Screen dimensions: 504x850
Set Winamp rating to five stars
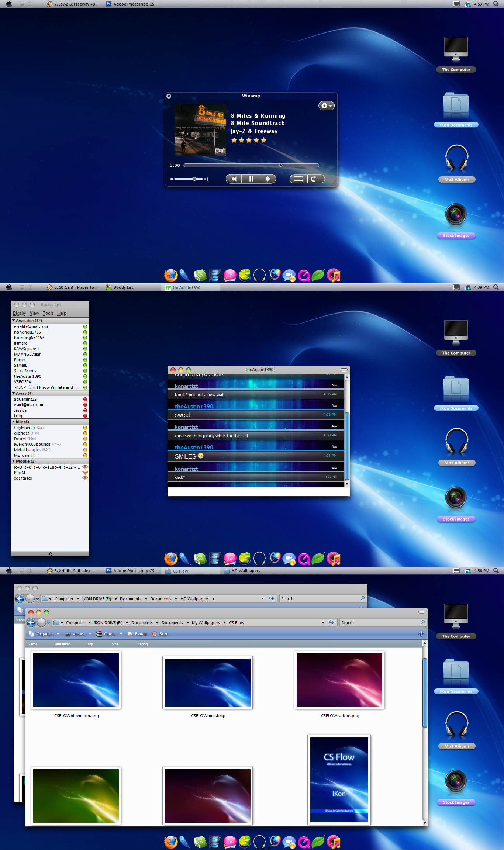[x=263, y=140]
